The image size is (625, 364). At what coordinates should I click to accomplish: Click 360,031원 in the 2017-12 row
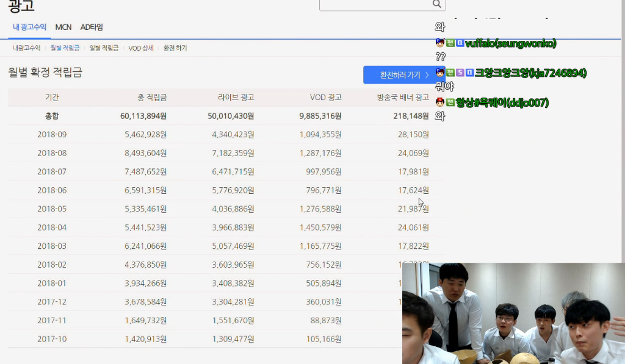tap(323, 302)
